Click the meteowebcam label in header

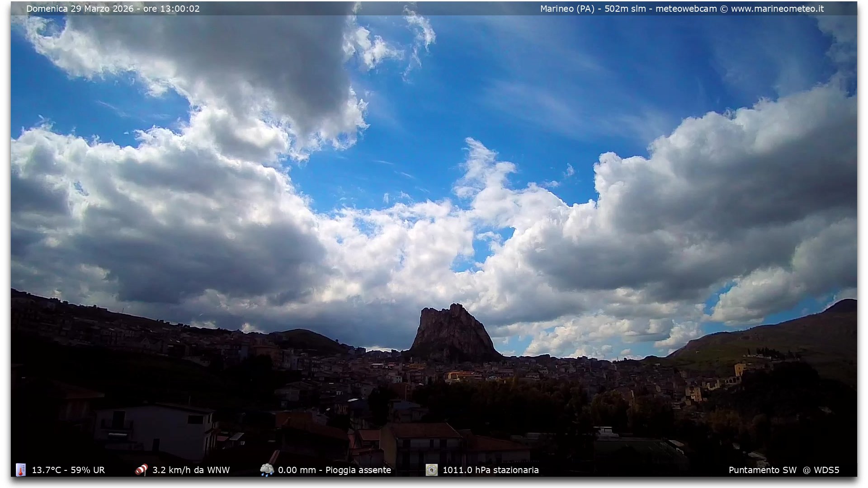pos(686,9)
